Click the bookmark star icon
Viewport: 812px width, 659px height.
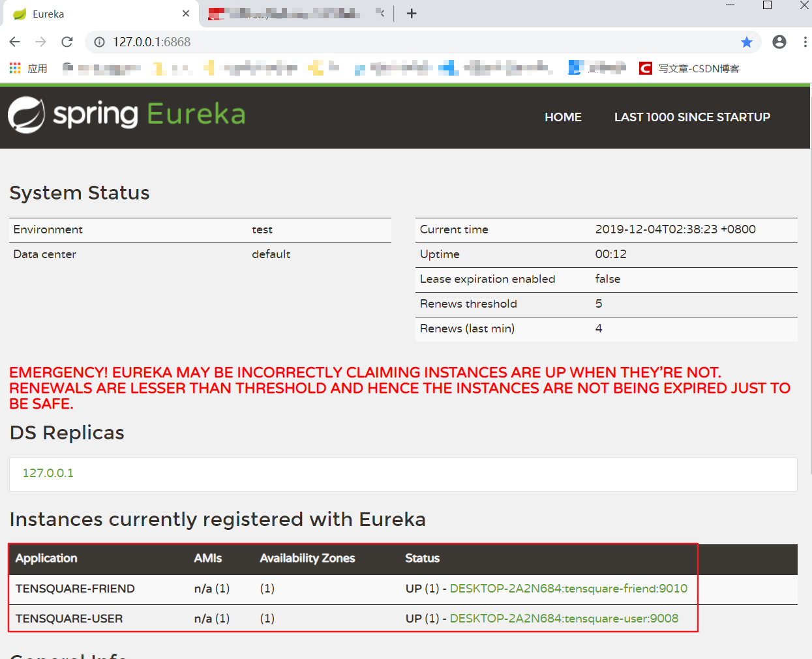[x=747, y=42]
